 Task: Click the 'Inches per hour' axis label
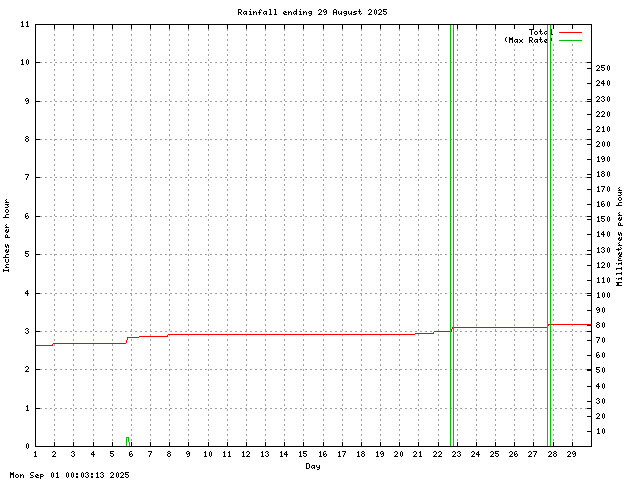(7, 236)
